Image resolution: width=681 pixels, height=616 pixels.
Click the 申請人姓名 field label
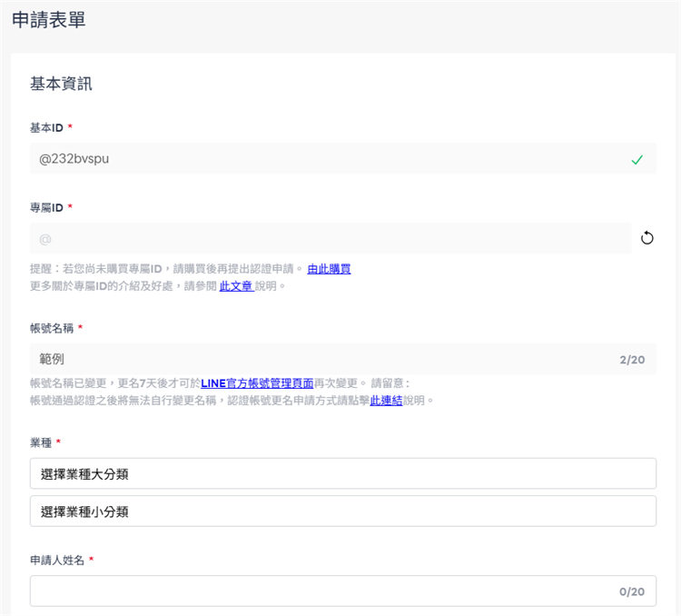pyautogui.click(x=57, y=560)
